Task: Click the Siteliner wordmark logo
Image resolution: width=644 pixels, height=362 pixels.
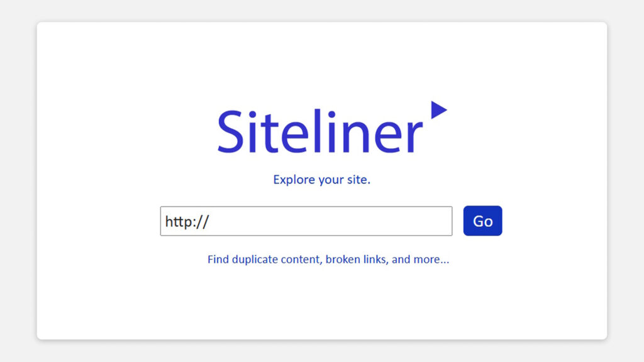Action: tap(319, 132)
